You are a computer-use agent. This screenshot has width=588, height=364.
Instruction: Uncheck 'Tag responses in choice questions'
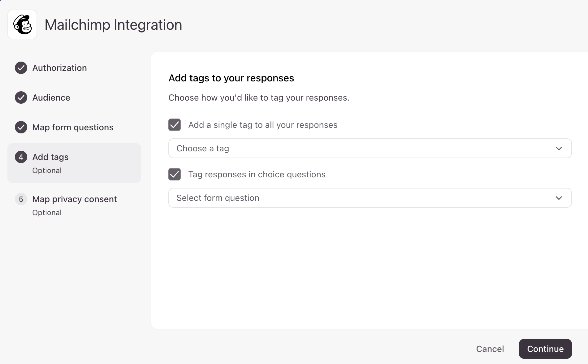point(175,174)
